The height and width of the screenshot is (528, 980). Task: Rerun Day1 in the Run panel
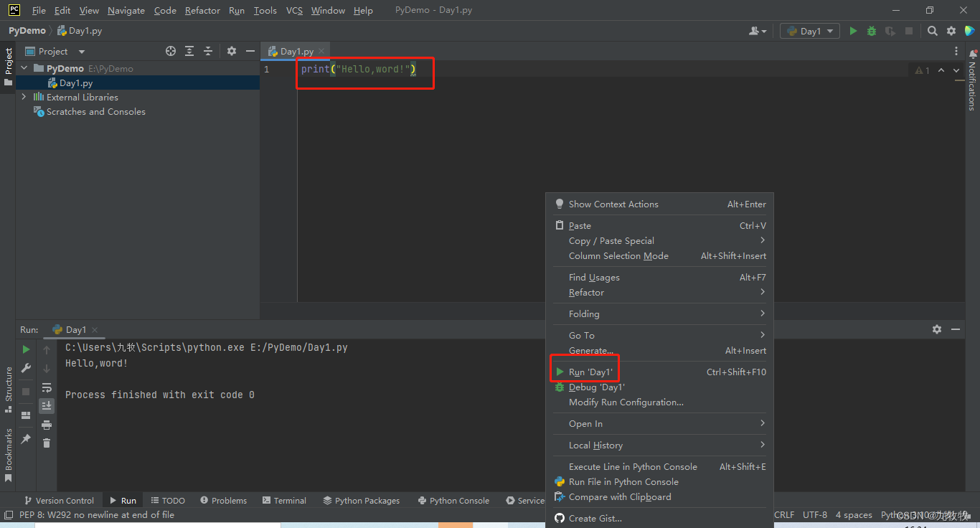click(26, 349)
